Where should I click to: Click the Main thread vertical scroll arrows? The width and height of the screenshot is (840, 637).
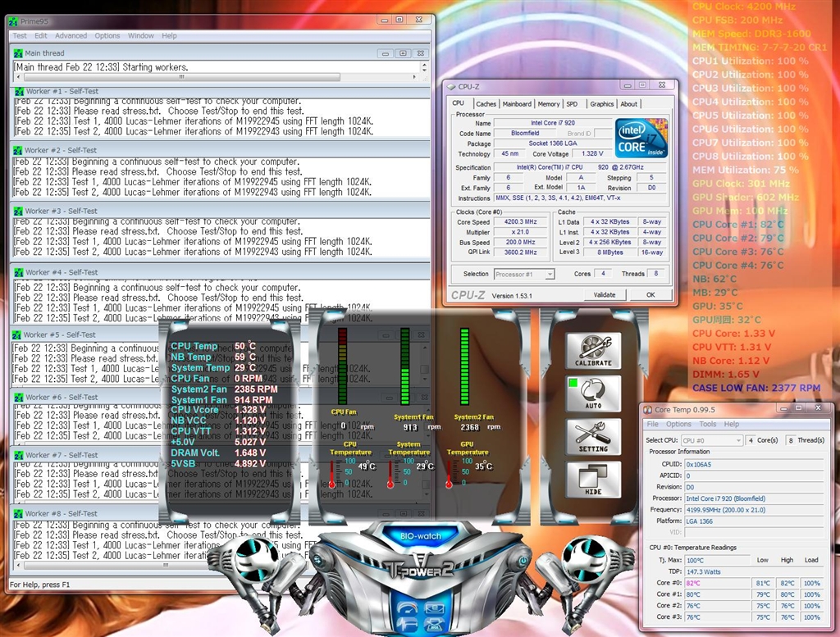coord(425,67)
